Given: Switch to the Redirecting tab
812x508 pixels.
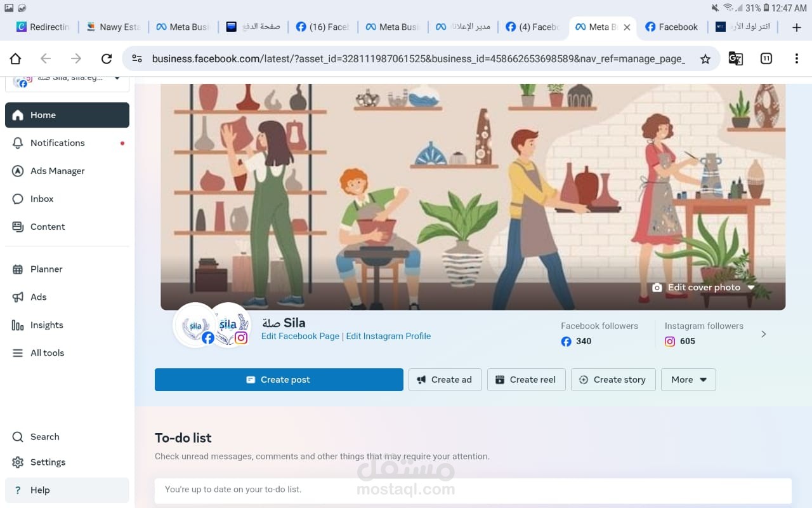Looking at the screenshot, I should click(x=43, y=27).
